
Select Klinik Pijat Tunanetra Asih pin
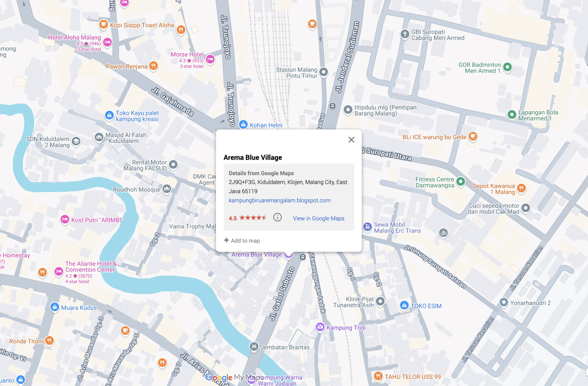tap(380, 301)
